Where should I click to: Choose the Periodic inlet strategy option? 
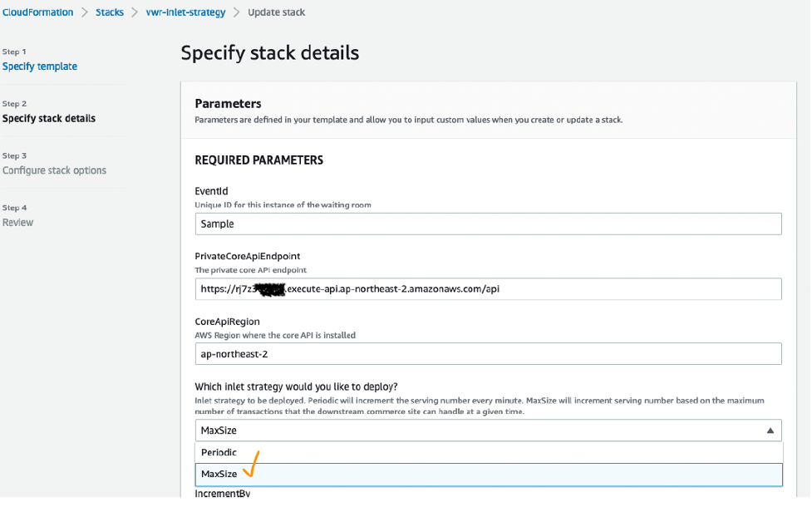219,452
